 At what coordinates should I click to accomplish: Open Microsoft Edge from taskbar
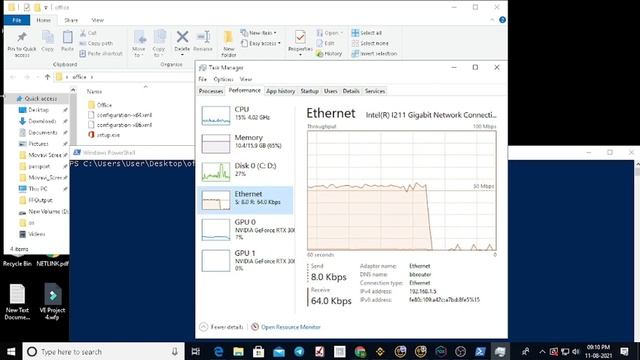point(218,351)
